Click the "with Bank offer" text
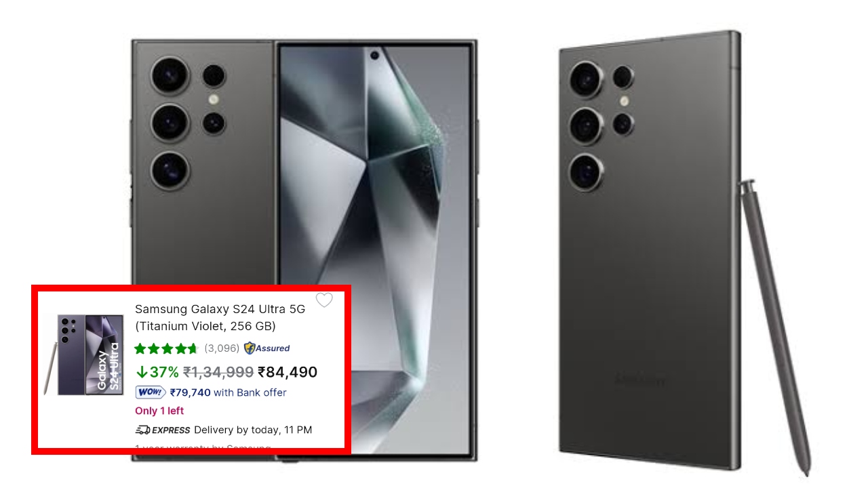 [250, 392]
